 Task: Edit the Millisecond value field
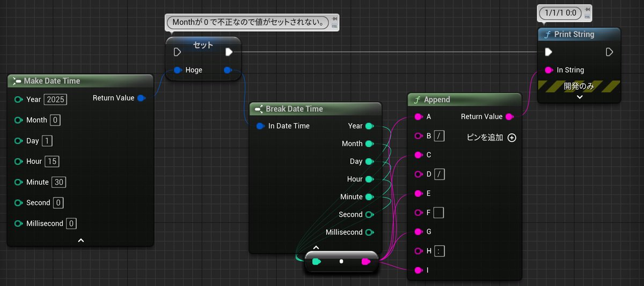pyautogui.click(x=72, y=224)
